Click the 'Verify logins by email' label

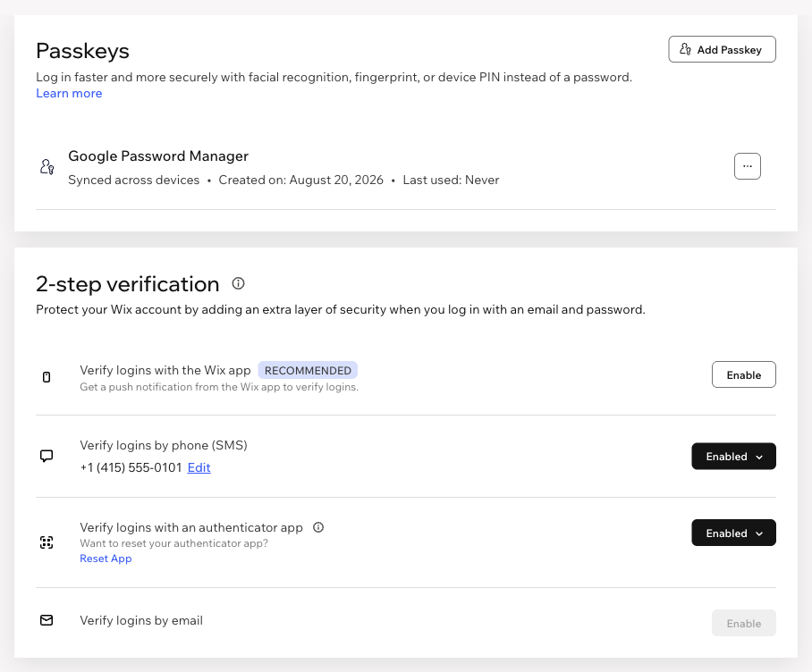click(141, 620)
